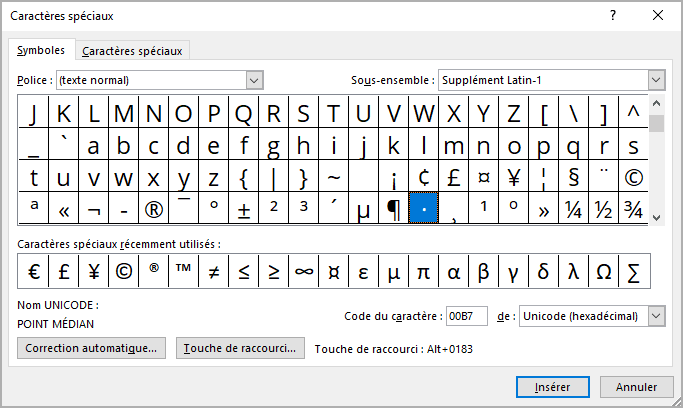Select the copyright © symbol in main grid
Viewport: 683px width, 408px height.
[x=634, y=176]
